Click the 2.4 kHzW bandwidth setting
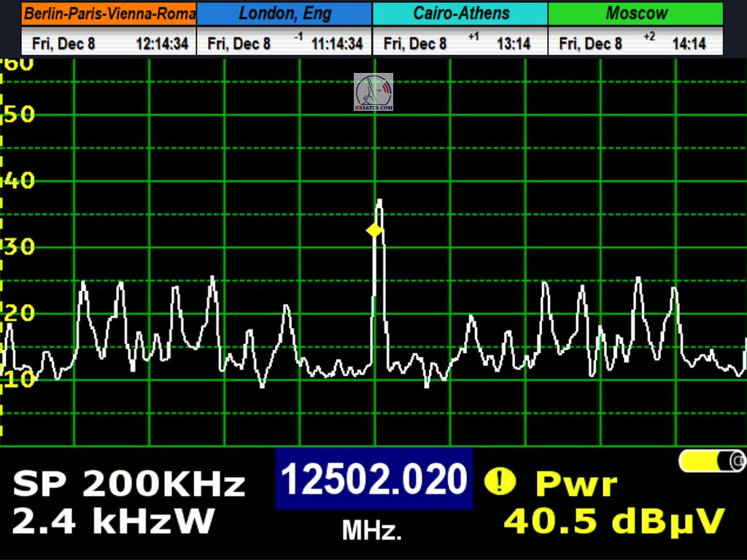Screen dimensions: 747x560 pos(113,521)
